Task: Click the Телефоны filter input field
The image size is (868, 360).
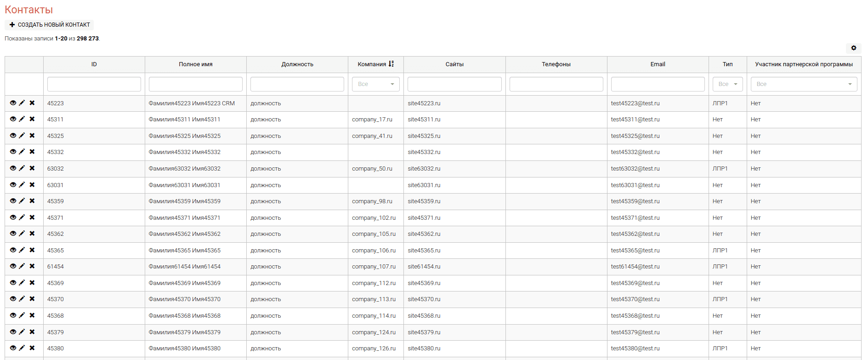Action: point(556,84)
